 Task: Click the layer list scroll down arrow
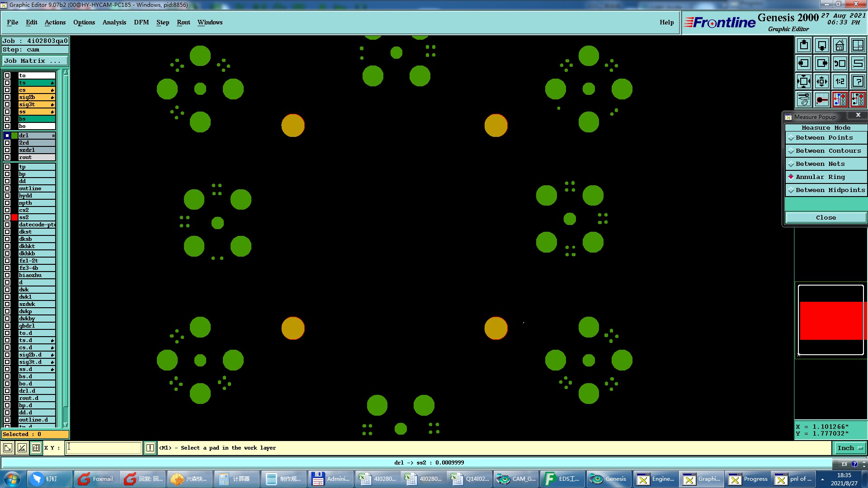66,425
